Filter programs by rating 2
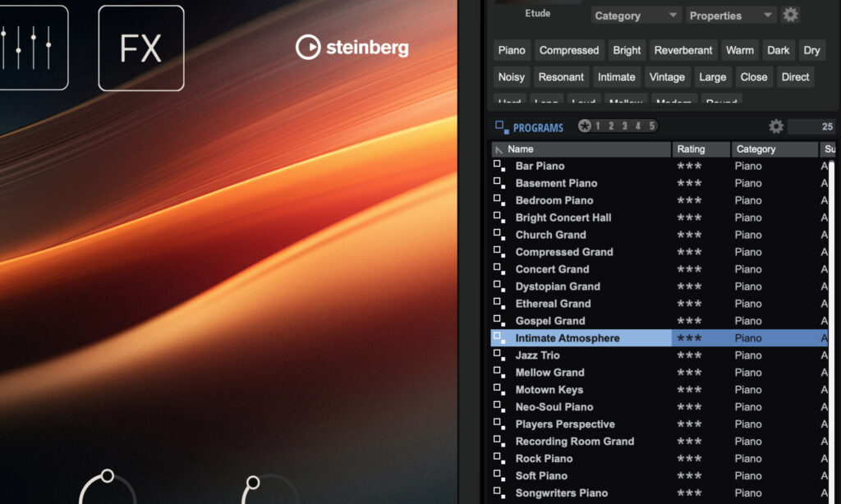 (611, 126)
